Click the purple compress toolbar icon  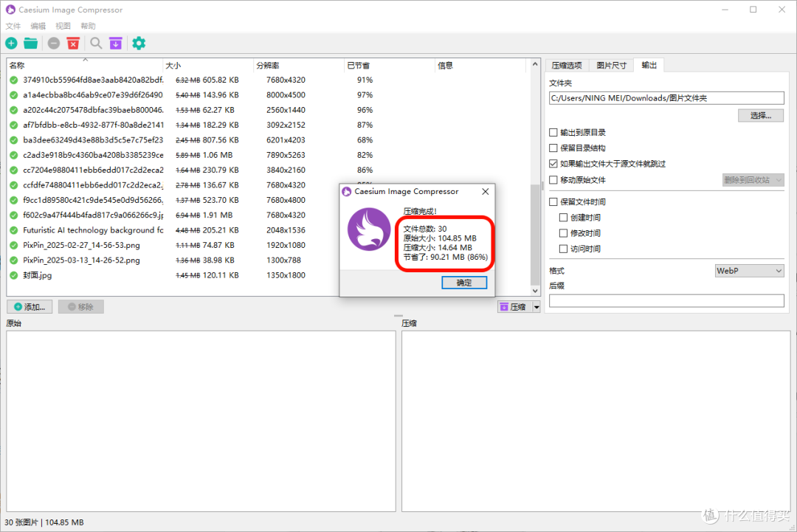coord(115,44)
